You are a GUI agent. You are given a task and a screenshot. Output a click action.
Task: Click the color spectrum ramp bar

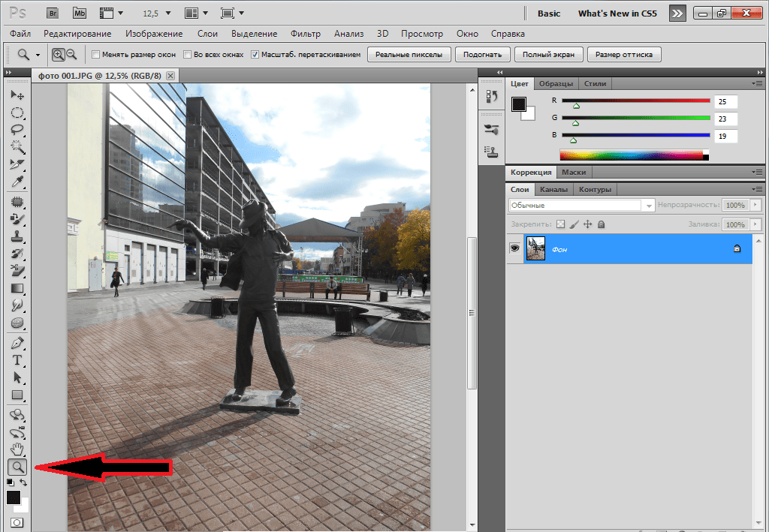coord(631,155)
